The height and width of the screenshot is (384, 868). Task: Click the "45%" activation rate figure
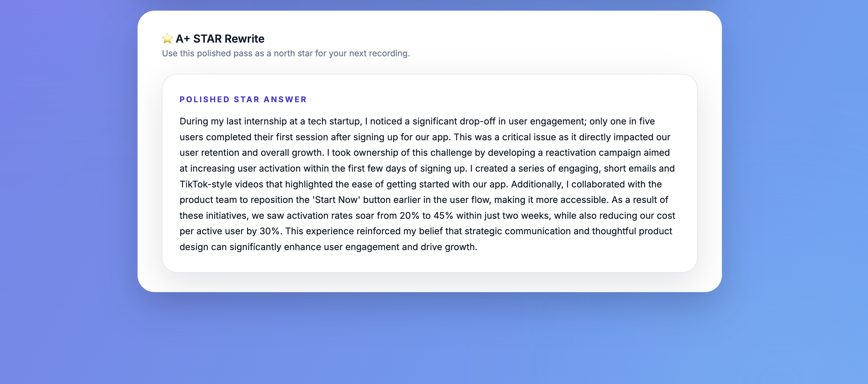click(x=443, y=215)
